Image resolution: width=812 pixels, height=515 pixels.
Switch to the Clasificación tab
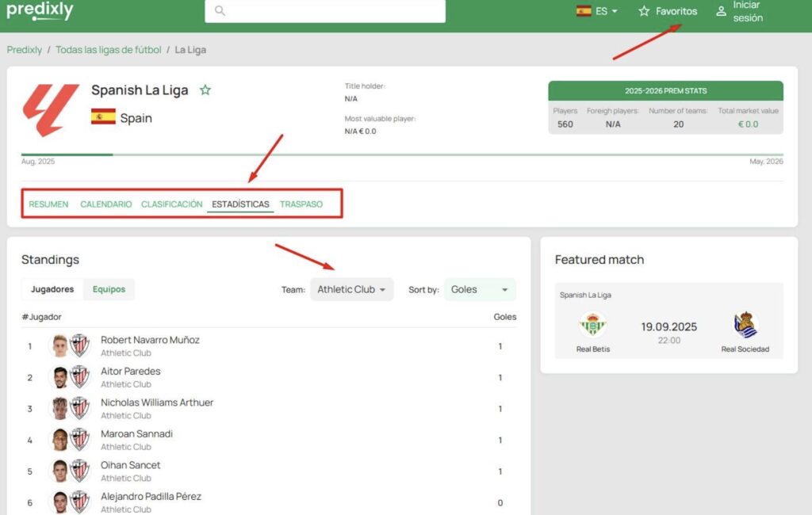coord(171,204)
